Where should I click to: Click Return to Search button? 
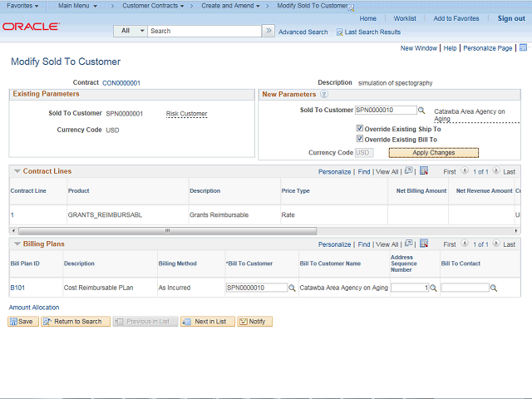point(76,322)
